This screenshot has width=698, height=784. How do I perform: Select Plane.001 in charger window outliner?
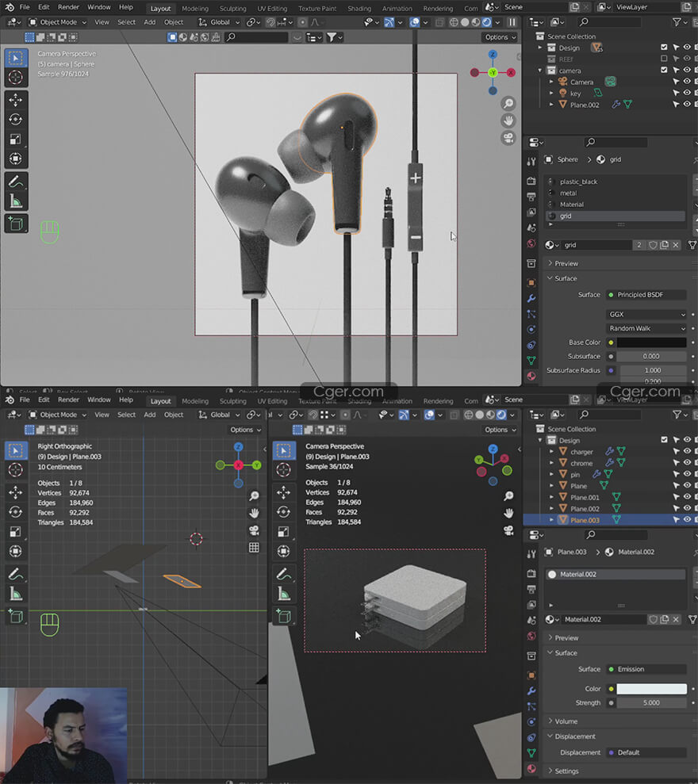point(585,498)
